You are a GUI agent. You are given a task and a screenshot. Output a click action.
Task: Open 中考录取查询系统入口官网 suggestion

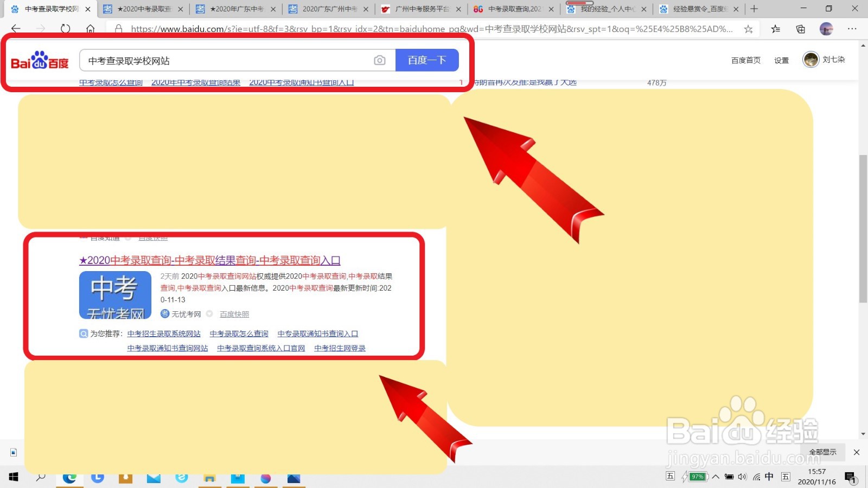(x=261, y=348)
